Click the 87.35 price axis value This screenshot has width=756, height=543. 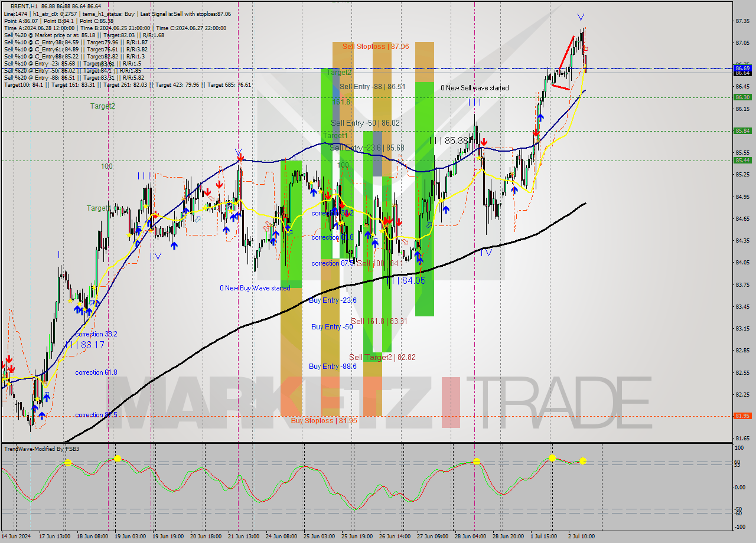click(x=743, y=21)
